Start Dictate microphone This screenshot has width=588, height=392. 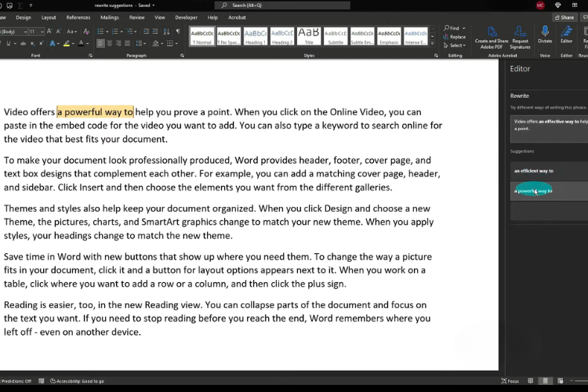pyautogui.click(x=545, y=34)
